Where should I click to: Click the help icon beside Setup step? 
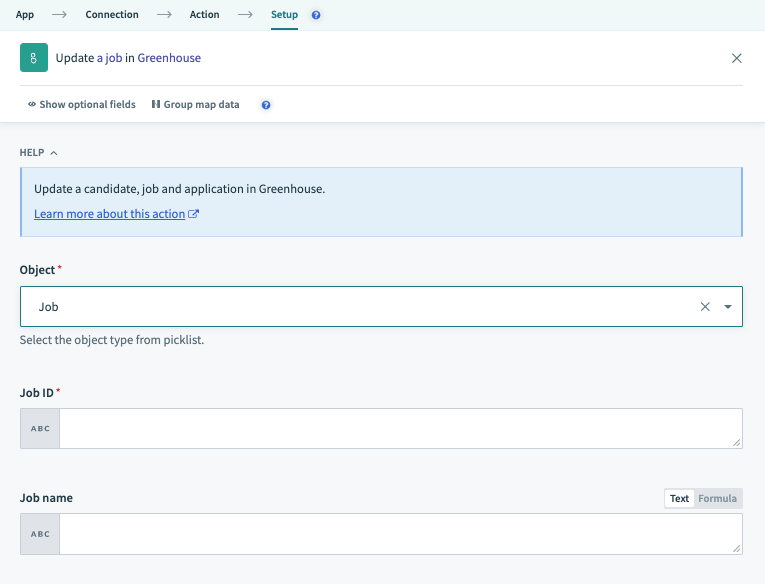(x=316, y=16)
